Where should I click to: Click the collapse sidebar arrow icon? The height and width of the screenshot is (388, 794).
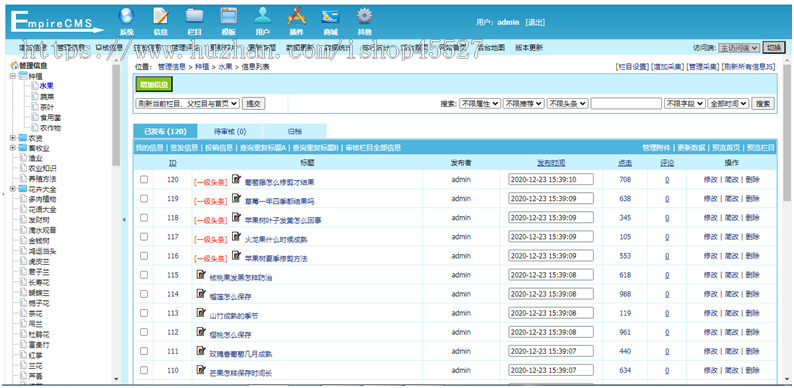click(x=125, y=219)
